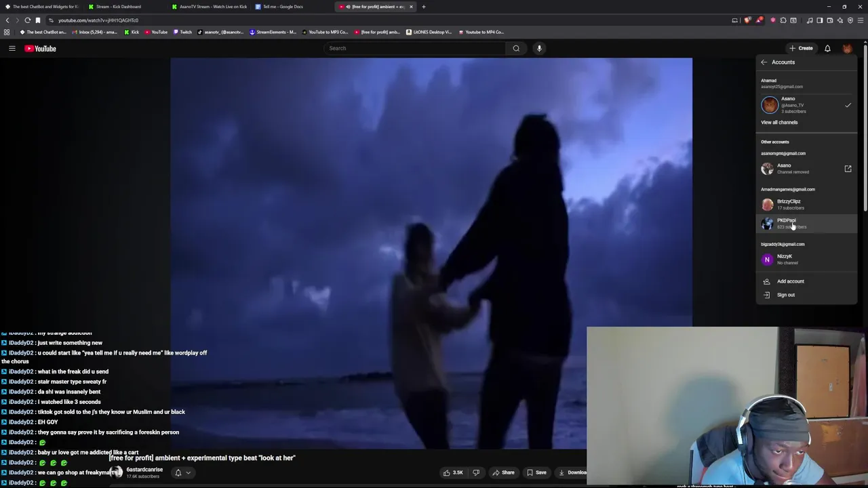
Task: Open the YouTube to MP3 Co... bookmark
Action: pos(324,32)
